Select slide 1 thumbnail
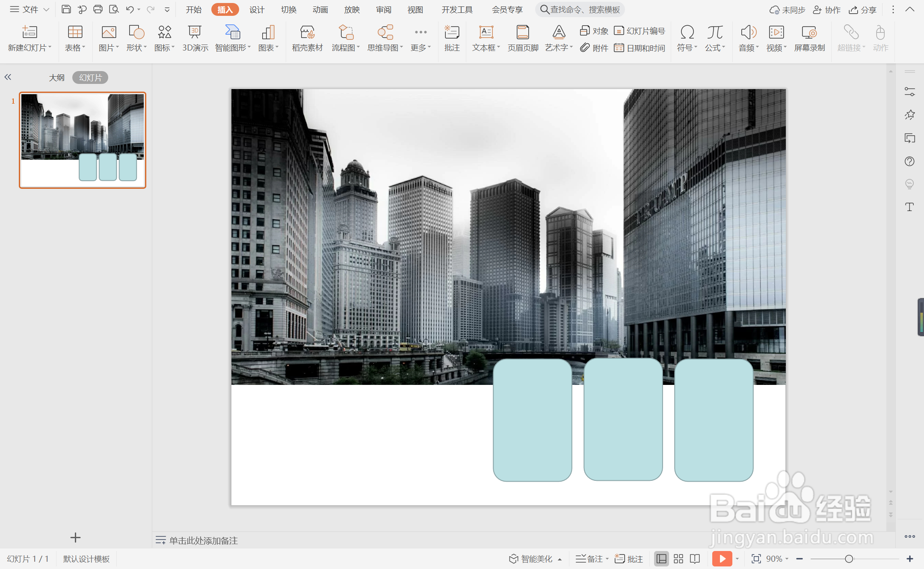Screen dimensions: 924x569 [83, 140]
